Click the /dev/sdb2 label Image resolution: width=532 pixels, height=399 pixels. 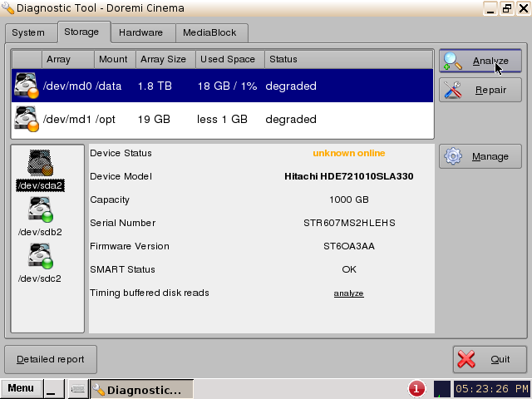coord(40,232)
